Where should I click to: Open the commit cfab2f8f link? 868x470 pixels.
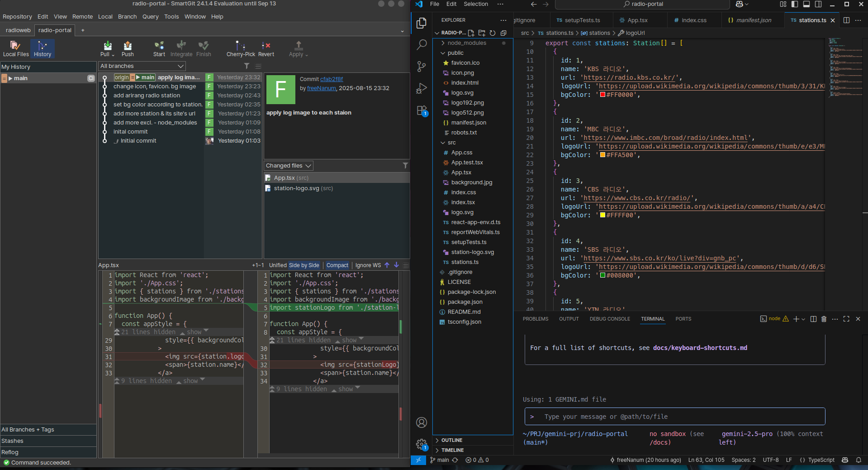332,79
